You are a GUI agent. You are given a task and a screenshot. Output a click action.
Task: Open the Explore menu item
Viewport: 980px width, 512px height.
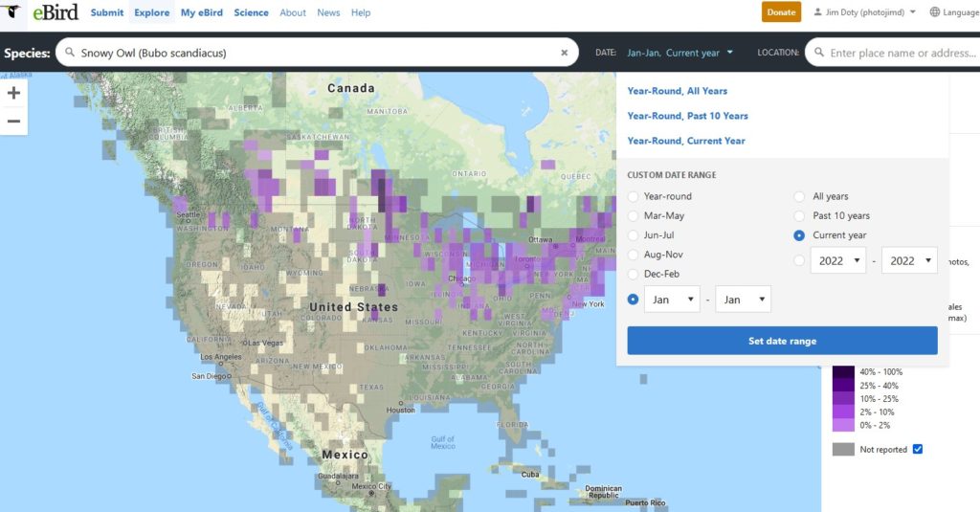[x=151, y=12]
